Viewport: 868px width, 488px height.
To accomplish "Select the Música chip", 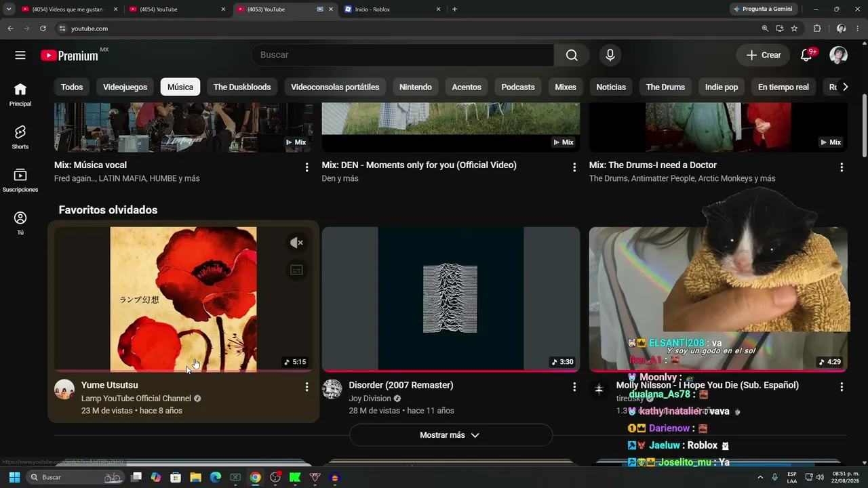I will click(x=180, y=87).
